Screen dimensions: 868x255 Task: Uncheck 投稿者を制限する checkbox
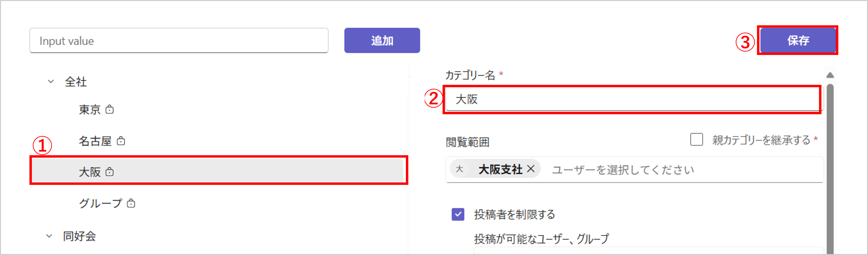click(458, 214)
